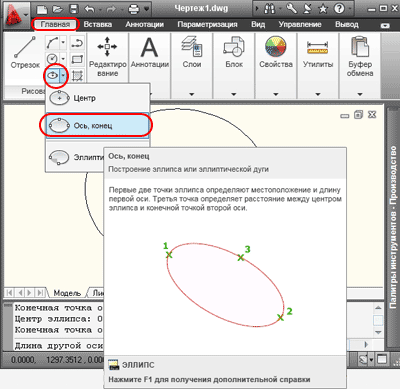Minimize the ribbon using the toggle at tab row end
The height and width of the screenshot is (389, 400).
[x=385, y=25]
